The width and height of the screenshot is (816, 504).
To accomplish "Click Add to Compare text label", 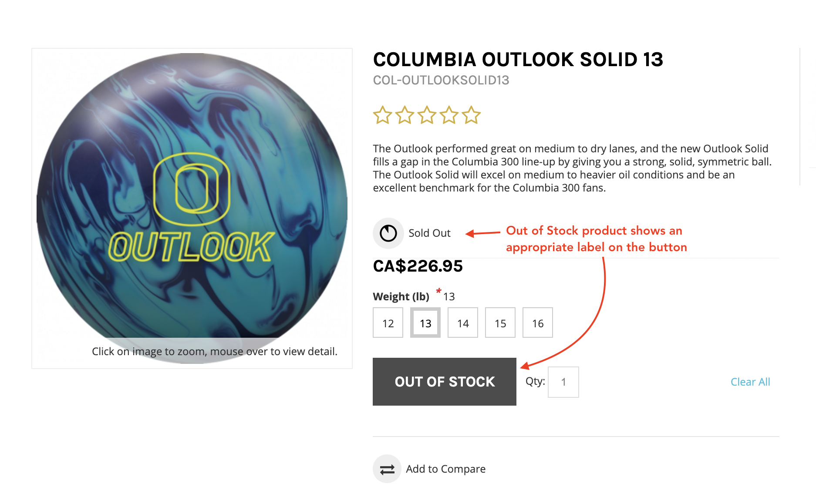I will coord(445,469).
